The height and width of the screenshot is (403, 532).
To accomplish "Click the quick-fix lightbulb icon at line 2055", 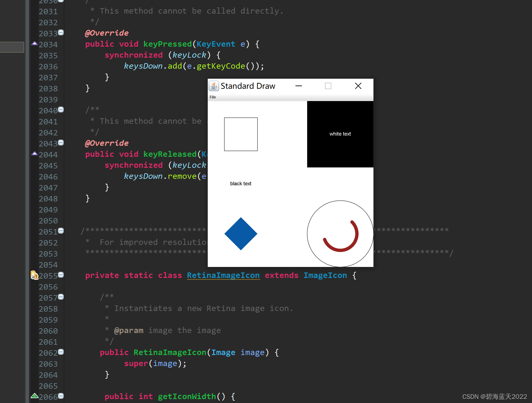I will tap(33, 274).
